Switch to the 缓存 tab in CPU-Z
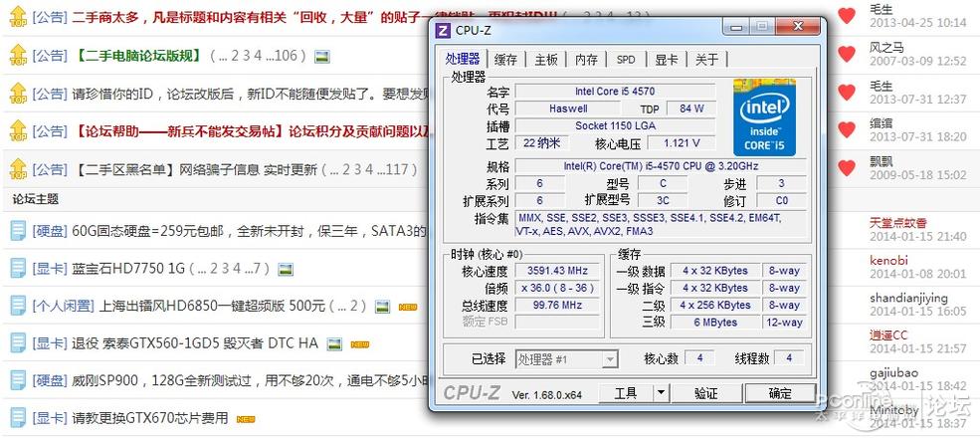 (505, 60)
